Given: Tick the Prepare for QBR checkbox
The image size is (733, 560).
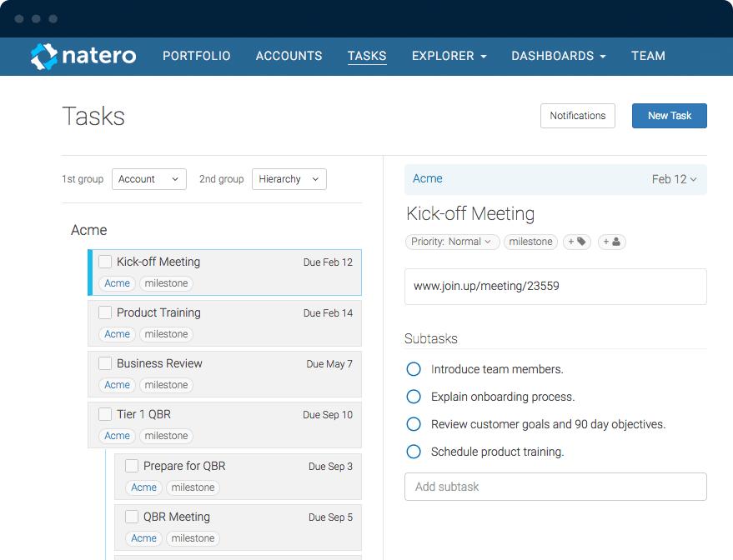Looking at the screenshot, I should click(x=132, y=466).
